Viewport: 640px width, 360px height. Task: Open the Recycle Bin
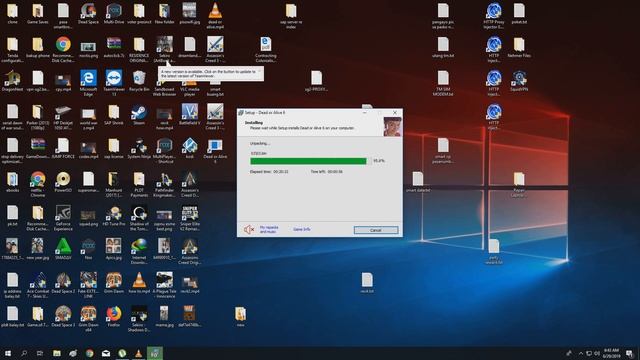139,81
